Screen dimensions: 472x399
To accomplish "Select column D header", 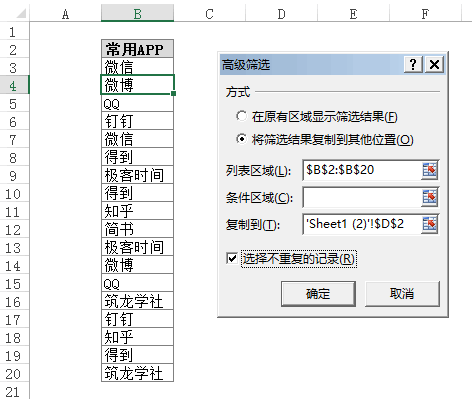I will coord(281,14).
